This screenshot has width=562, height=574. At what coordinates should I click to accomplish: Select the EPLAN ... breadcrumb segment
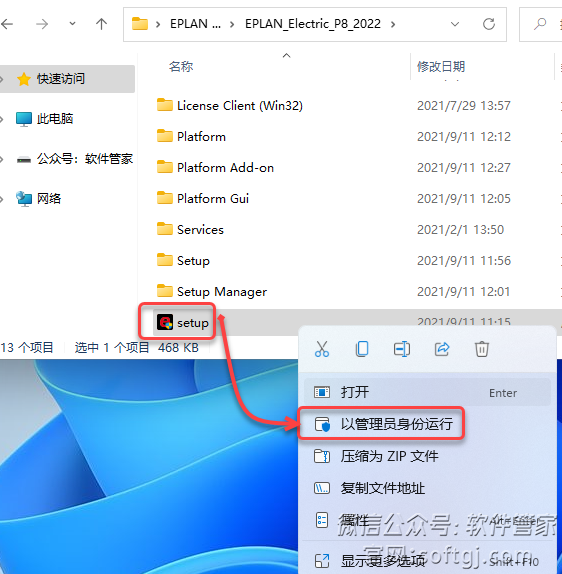coord(195,24)
